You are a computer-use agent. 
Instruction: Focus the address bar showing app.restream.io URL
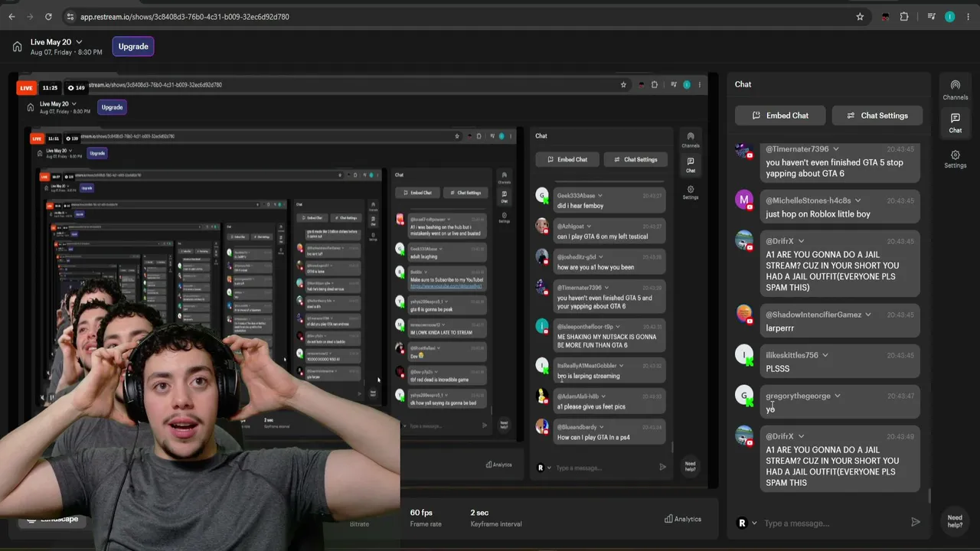pyautogui.click(x=459, y=17)
